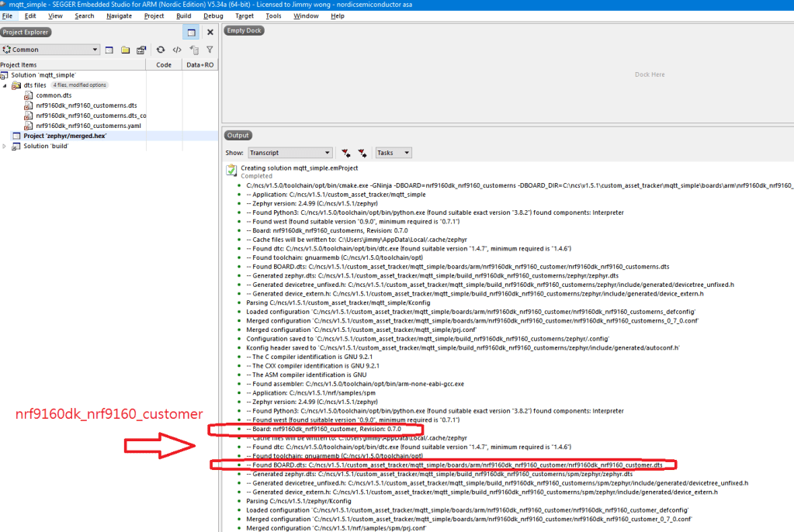Click the filter funnel icon in Project Explorer
This screenshot has width=794, height=532.
[x=210, y=50]
